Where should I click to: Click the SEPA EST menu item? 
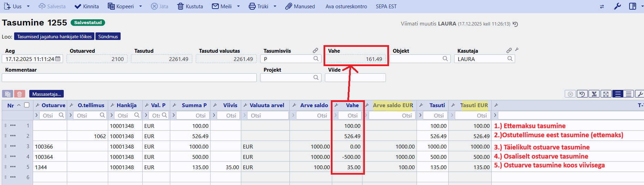[386, 7]
